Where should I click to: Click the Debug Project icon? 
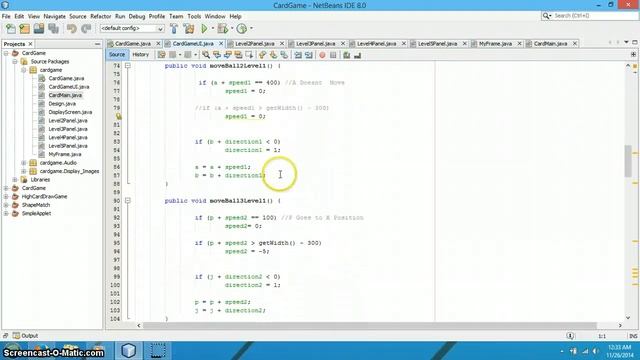[222, 29]
